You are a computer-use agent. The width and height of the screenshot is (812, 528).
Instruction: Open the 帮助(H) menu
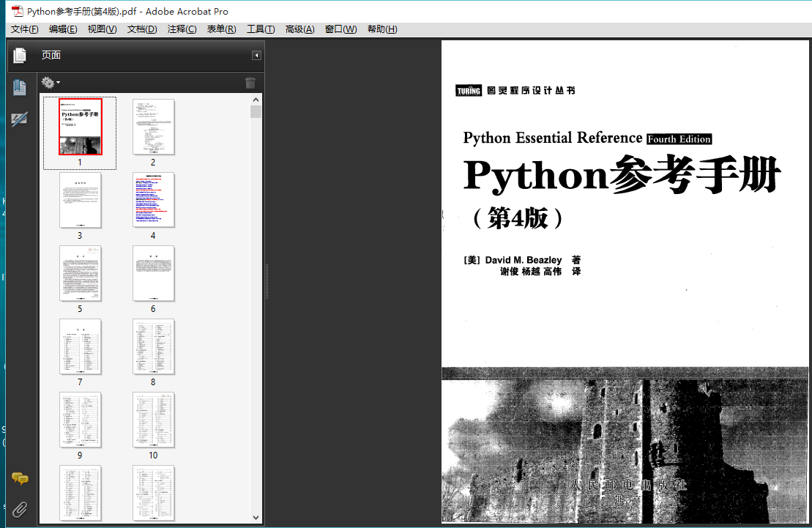[382, 29]
